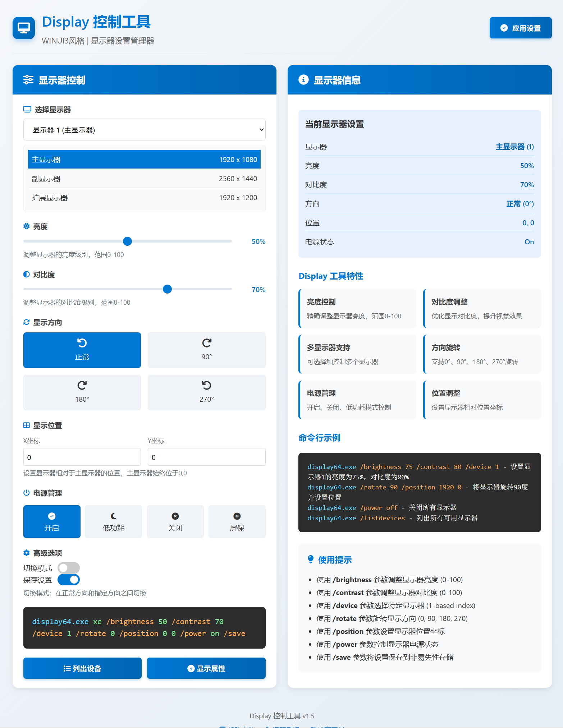Click the 显示属性 button
563x728 pixels.
[206, 668]
